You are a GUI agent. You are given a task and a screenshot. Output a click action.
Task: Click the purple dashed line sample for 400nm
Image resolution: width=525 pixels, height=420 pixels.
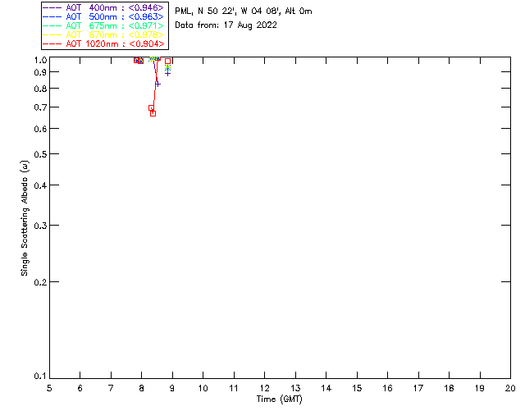point(52,7)
